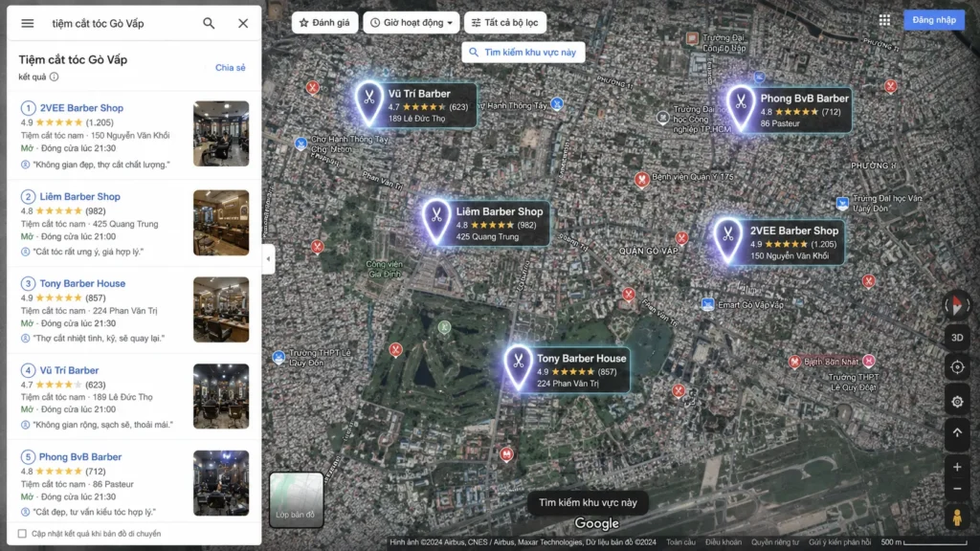
Task: Click the Vũ Trí Barber scissors map pin
Action: coord(369,101)
